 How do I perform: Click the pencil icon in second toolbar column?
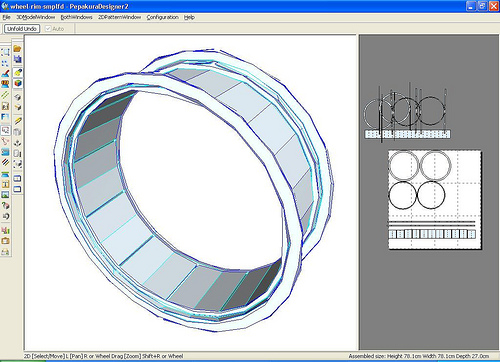coord(18,121)
